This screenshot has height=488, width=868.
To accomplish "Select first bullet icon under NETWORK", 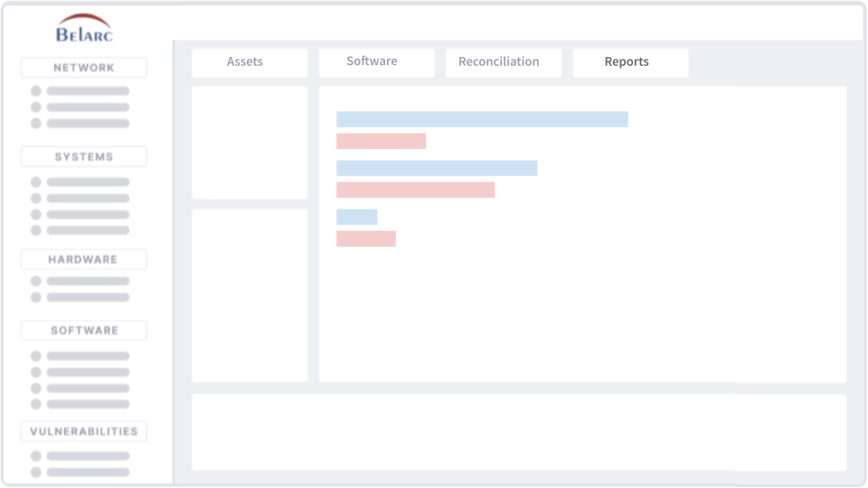I will [x=36, y=91].
